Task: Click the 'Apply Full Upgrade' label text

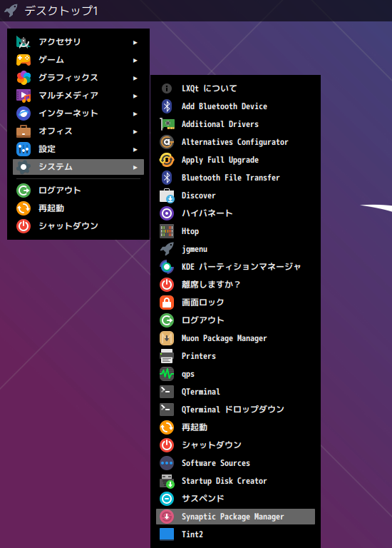Action: pyautogui.click(x=220, y=160)
